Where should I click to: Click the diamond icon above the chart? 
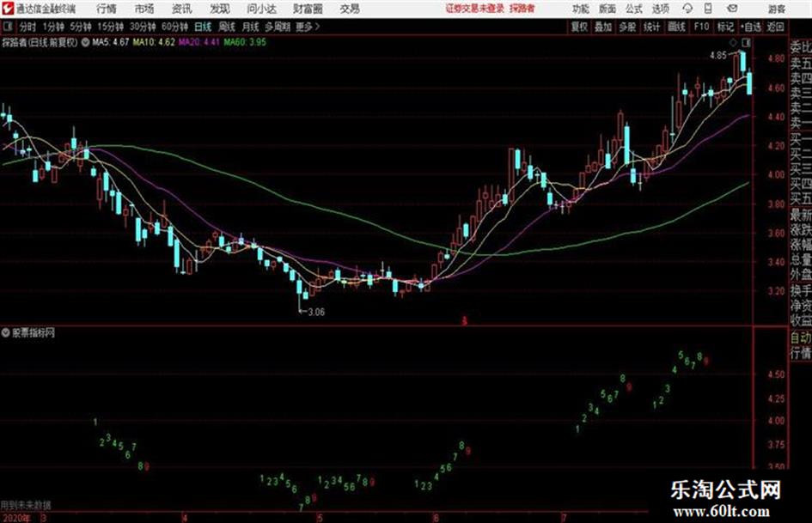(733, 42)
